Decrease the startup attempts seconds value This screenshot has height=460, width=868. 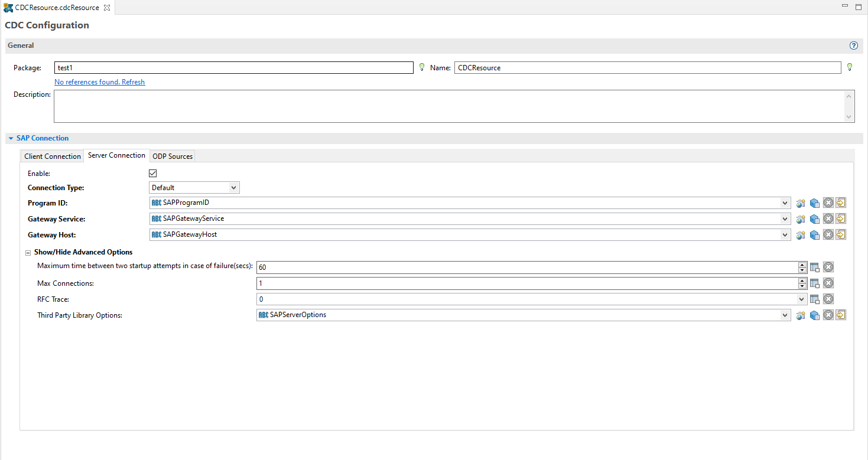pos(802,270)
